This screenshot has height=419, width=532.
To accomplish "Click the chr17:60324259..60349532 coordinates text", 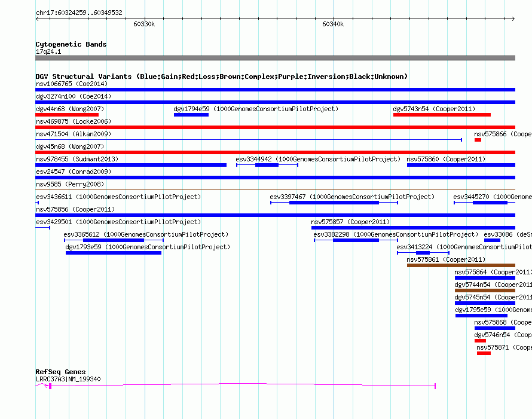I will (79, 13).
